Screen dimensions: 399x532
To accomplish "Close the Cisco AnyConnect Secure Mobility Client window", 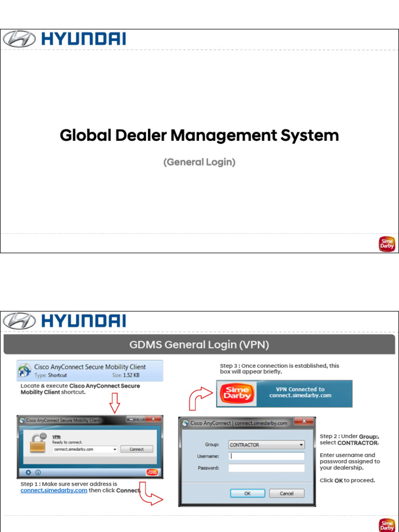I will [x=153, y=419].
